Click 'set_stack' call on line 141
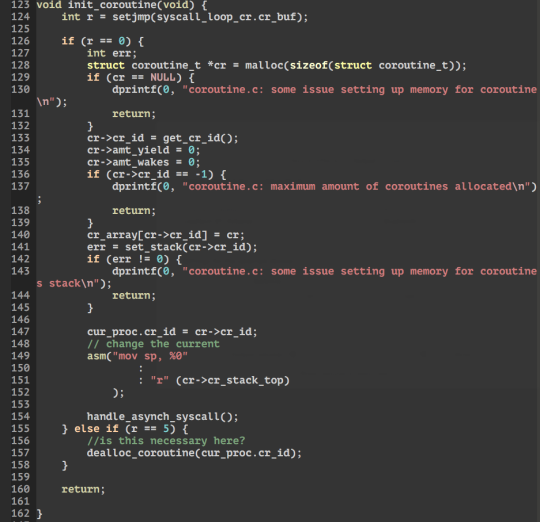Screen dimensions: 540x522 pyautogui.click(x=153, y=247)
